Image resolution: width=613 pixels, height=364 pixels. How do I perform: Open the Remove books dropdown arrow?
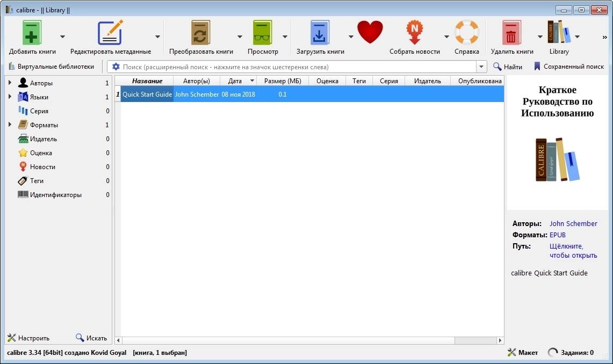tap(540, 37)
